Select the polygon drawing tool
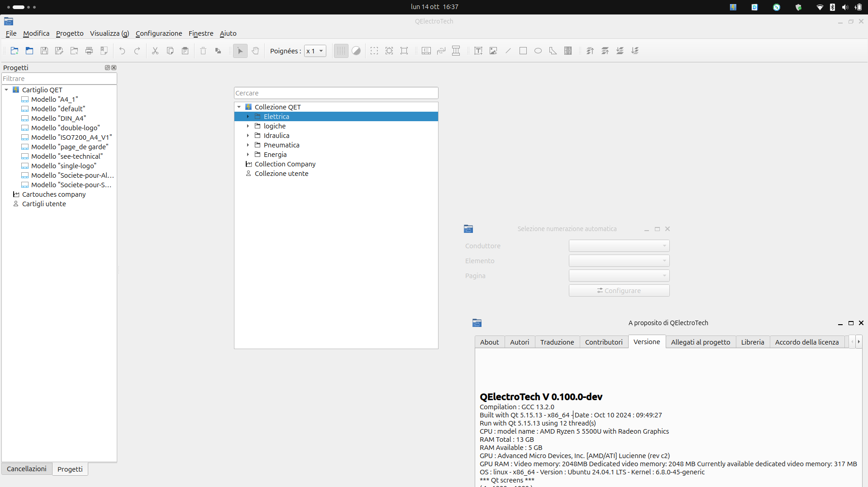Screen dimensions: 868x487 553,51
